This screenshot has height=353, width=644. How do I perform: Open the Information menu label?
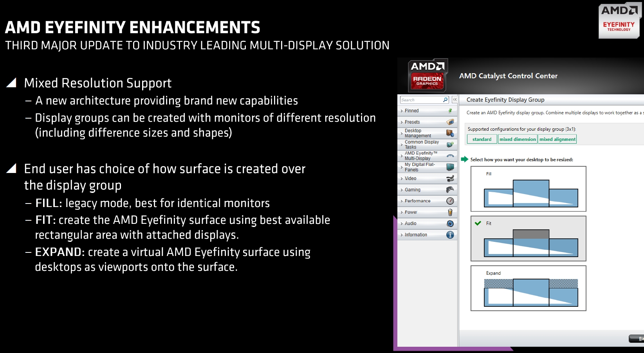(x=416, y=235)
